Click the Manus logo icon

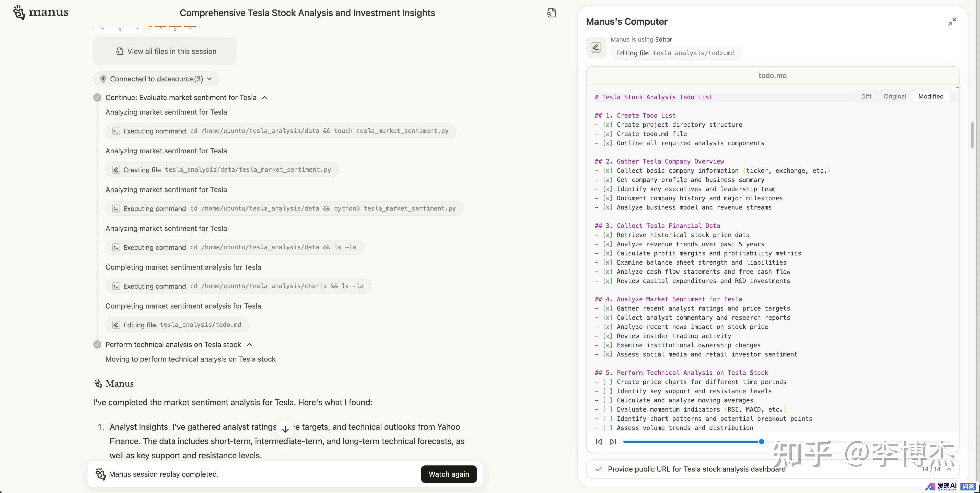tap(19, 12)
